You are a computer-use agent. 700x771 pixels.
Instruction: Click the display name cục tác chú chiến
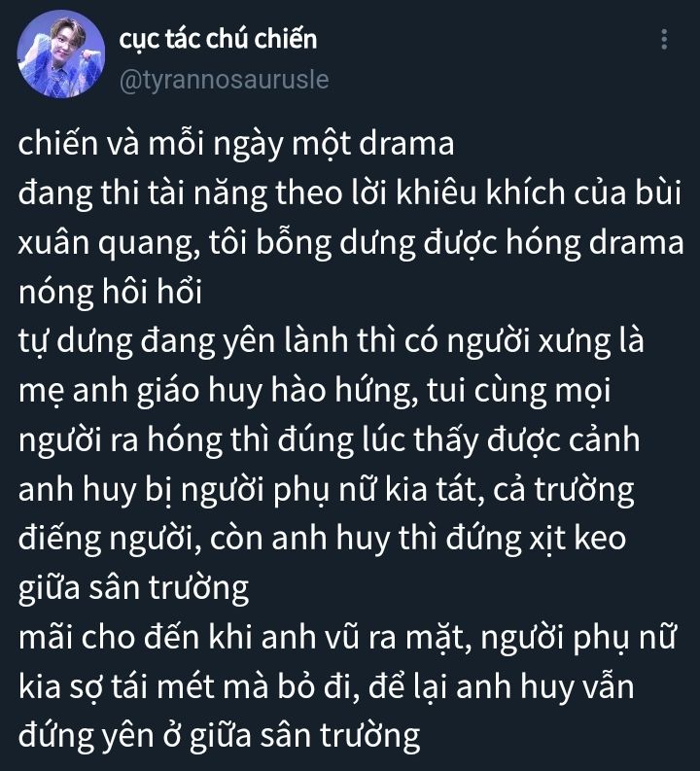tap(218, 40)
